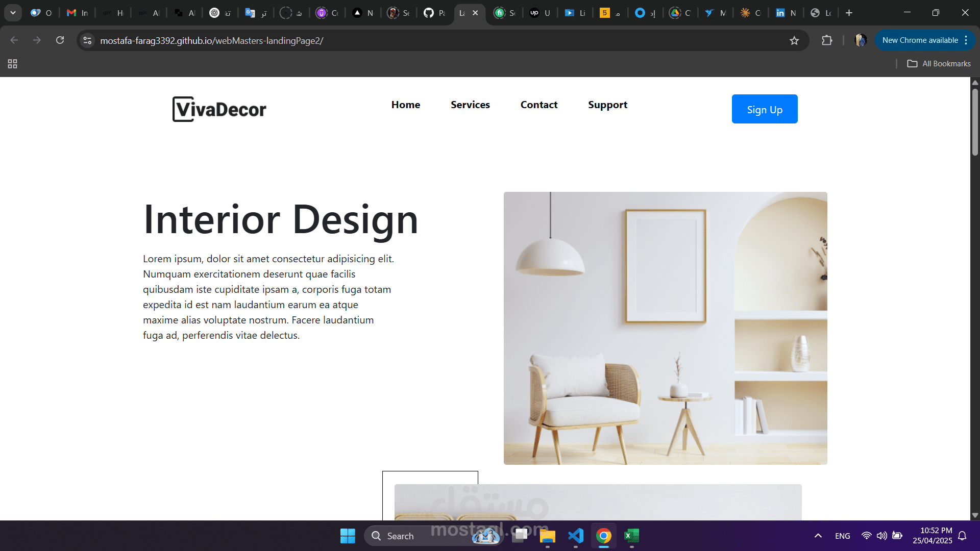The width and height of the screenshot is (980, 551).
Task: Open the Chrome profile avatar
Action: [x=861, y=40]
